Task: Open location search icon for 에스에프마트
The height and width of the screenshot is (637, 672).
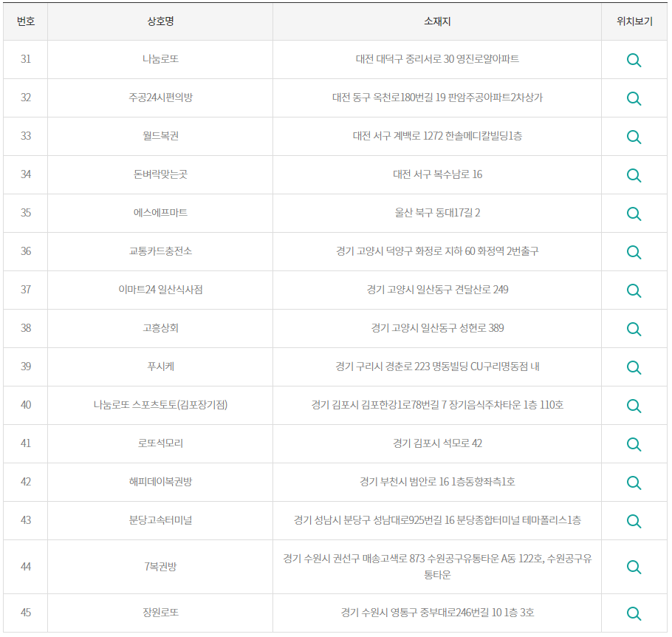Action: (634, 214)
